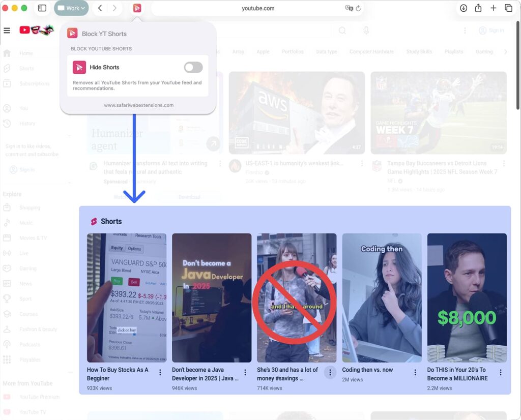Viewport: 521px width, 420px height.
Task: Open the Podcasts section
Action: (x=30, y=344)
